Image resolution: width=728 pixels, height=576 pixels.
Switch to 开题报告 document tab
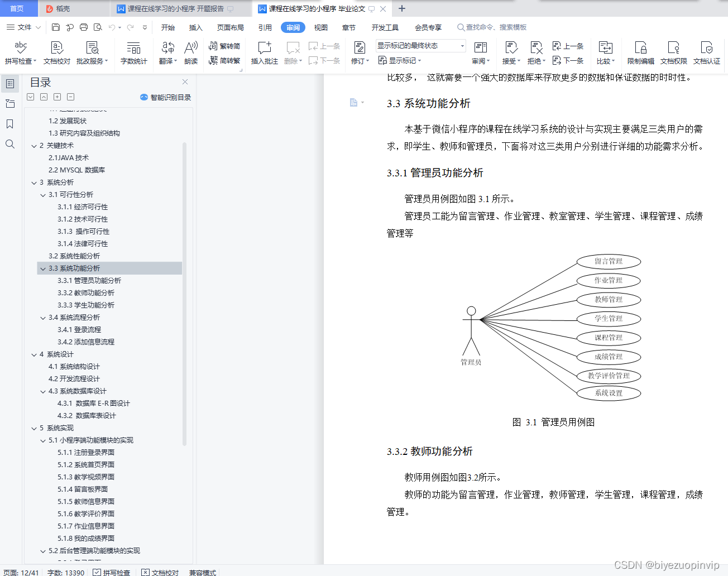[176, 8]
